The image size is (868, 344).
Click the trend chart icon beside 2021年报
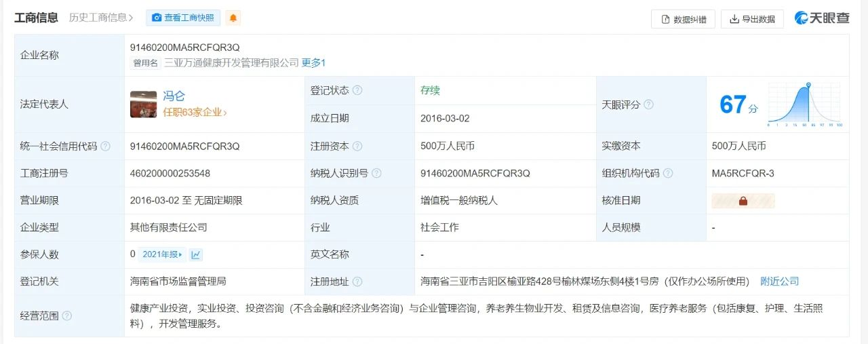click(x=196, y=254)
